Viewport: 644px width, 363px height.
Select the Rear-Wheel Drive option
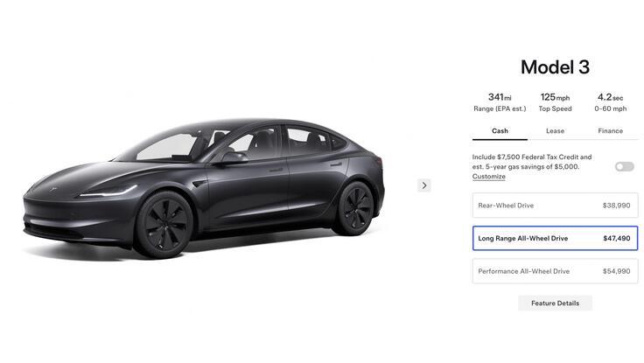click(555, 206)
